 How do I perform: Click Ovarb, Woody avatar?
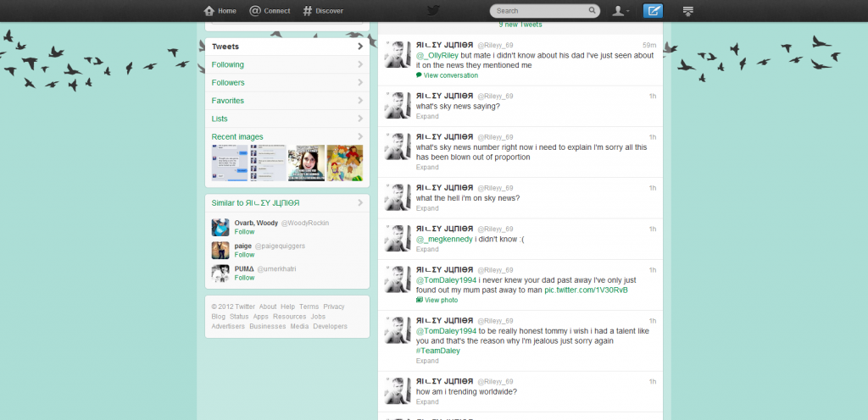click(220, 227)
